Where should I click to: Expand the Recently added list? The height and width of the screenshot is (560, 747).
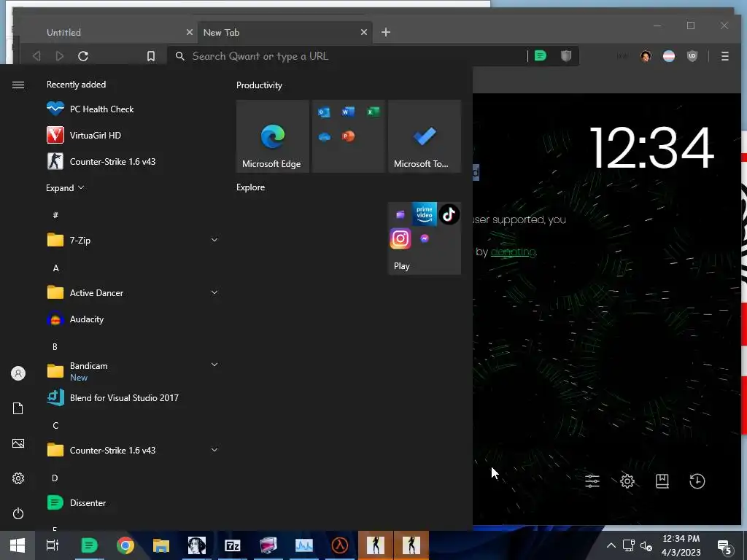pos(65,187)
